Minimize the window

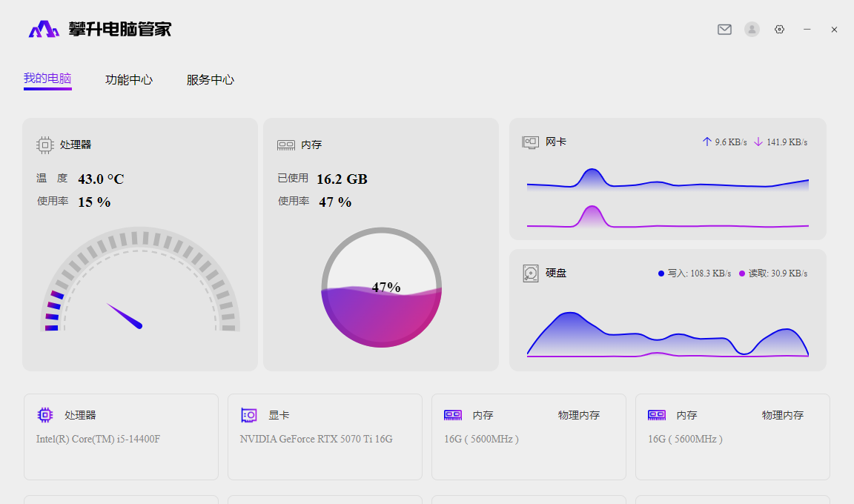point(807,30)
